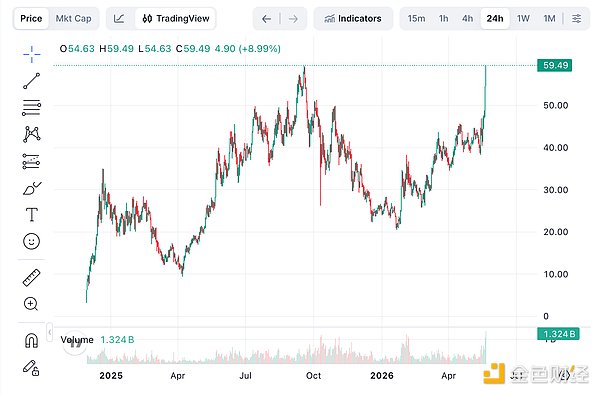Switch to simple line chart view
This screenshot has height=395, width=600.
119,18
